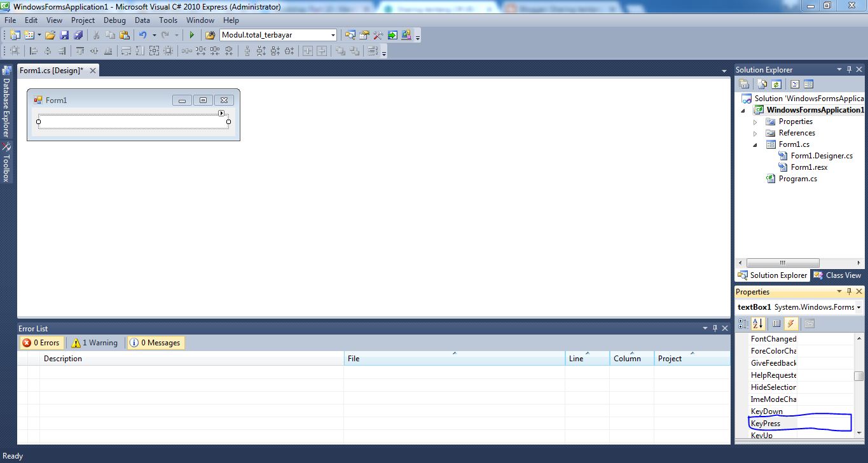Click the Refresh icon in Solution Explorer

[776, 83]
